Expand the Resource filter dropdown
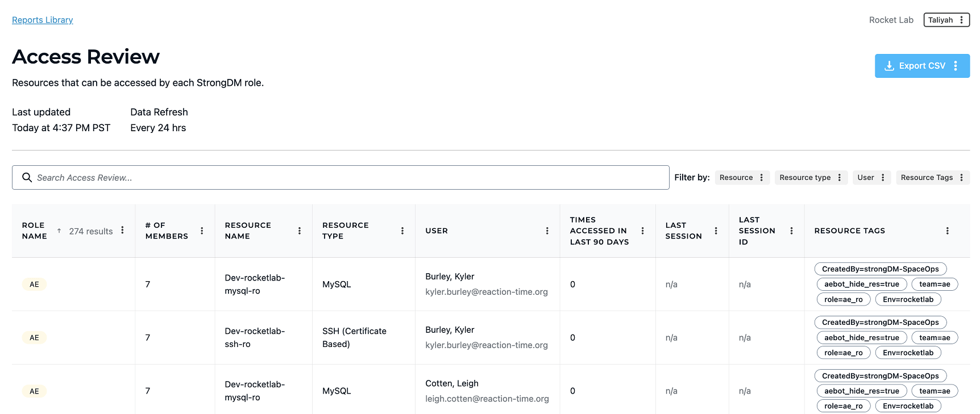This screenshot has height=414, width=980. tap(742, 178)
